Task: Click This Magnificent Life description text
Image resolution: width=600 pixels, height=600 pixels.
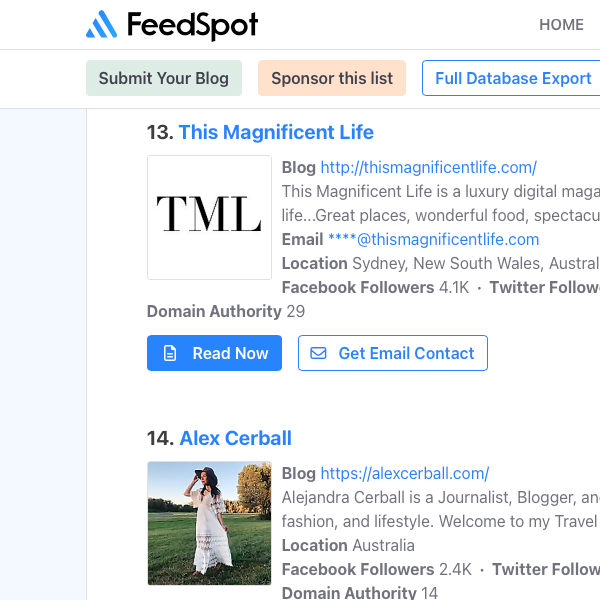Action: pyautogui.click(x=440, y=203)
